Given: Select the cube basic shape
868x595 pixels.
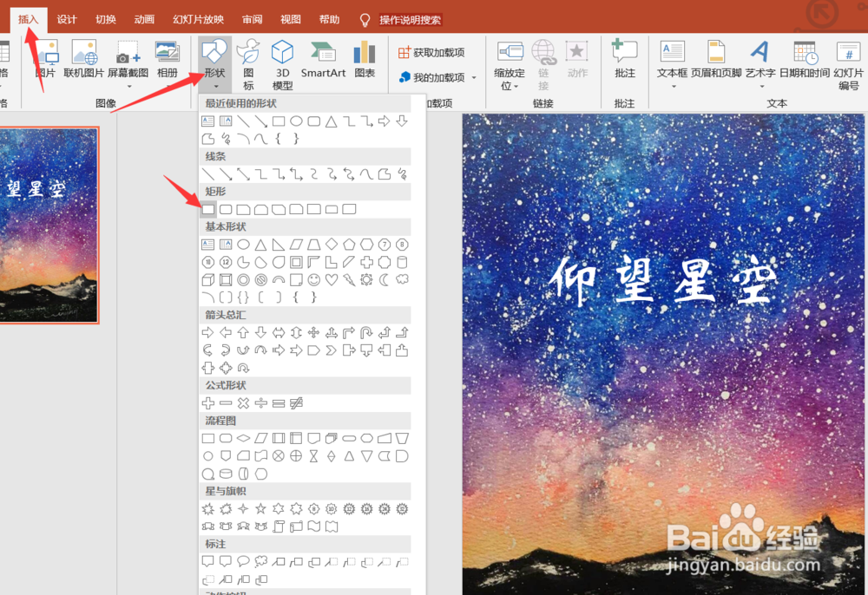Looking at the screenshot, I should 208,280.
